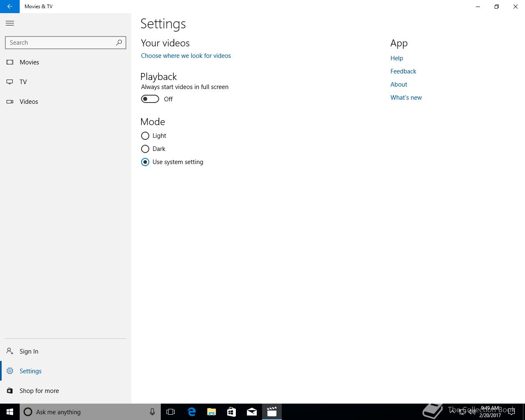Select the Dark mode radio button
This screenshot has height=420, width=525.
coord(145,149)
